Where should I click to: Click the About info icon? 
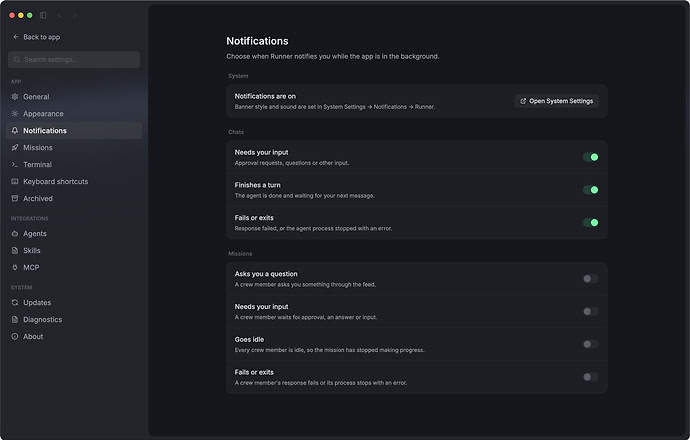pyautogui.click(x=15, y=337)
